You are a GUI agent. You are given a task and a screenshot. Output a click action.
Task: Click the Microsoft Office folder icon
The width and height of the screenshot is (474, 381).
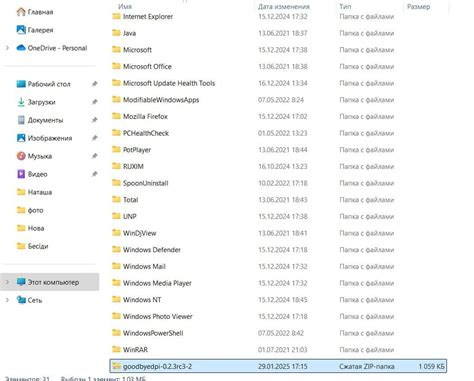[x=116, y=66]
